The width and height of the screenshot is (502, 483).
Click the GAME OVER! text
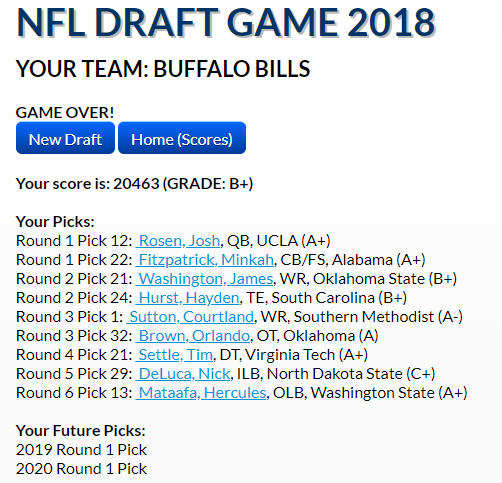coord(65,113)
